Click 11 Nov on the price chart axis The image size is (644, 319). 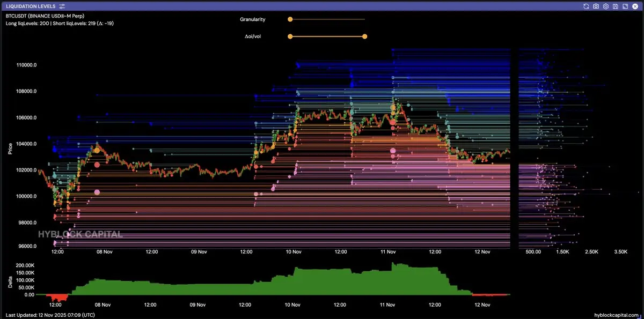point(388,251)
